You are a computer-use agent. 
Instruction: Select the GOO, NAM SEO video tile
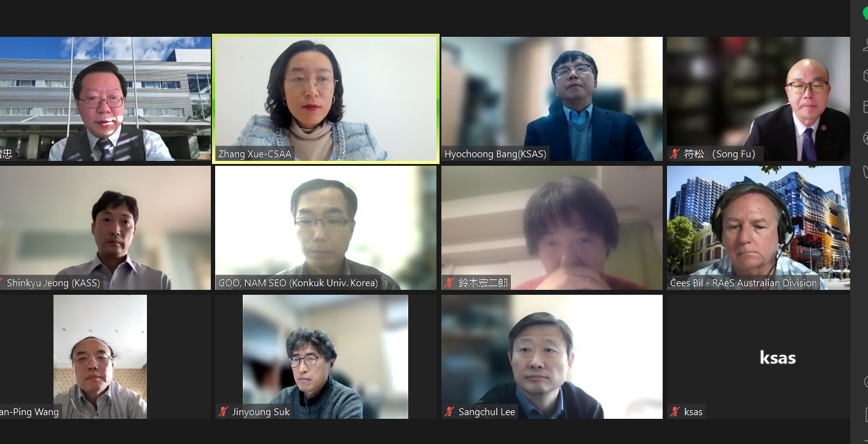(326, 228)
